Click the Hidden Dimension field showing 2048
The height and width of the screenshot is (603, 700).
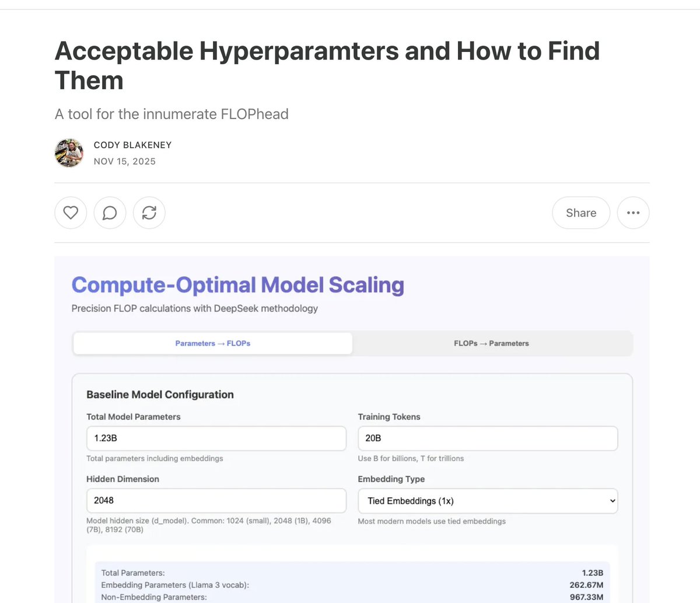click(x=216, y=500)
